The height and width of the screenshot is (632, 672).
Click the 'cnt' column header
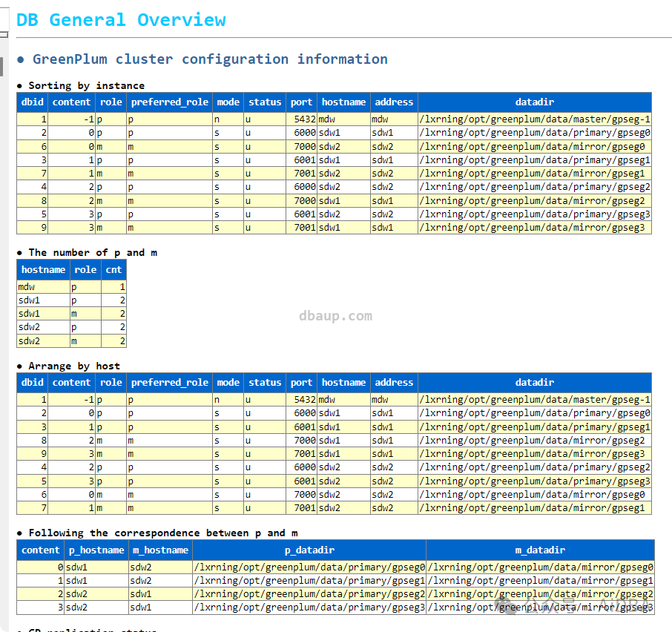pos(113,270)
